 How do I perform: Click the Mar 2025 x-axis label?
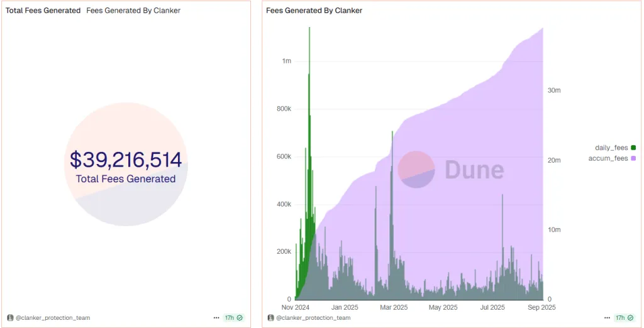point(394,307)
